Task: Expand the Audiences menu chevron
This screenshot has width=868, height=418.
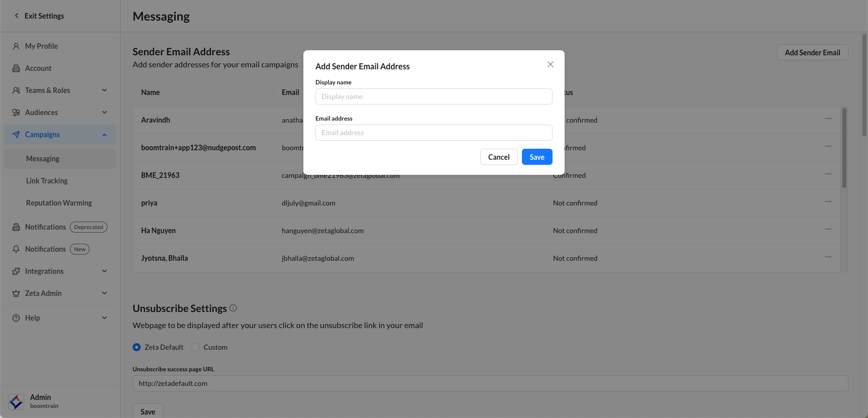Action: pyautogui.click(x=104, y=113)
